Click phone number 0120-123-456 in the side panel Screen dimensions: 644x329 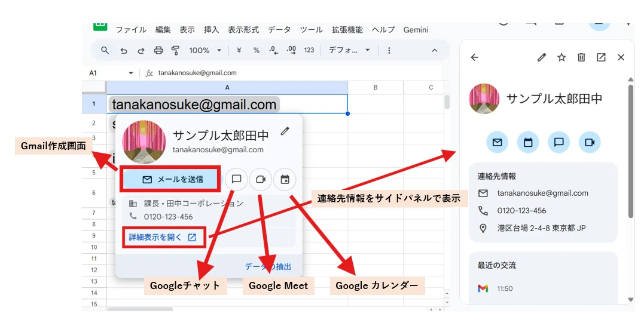point(521,211)
